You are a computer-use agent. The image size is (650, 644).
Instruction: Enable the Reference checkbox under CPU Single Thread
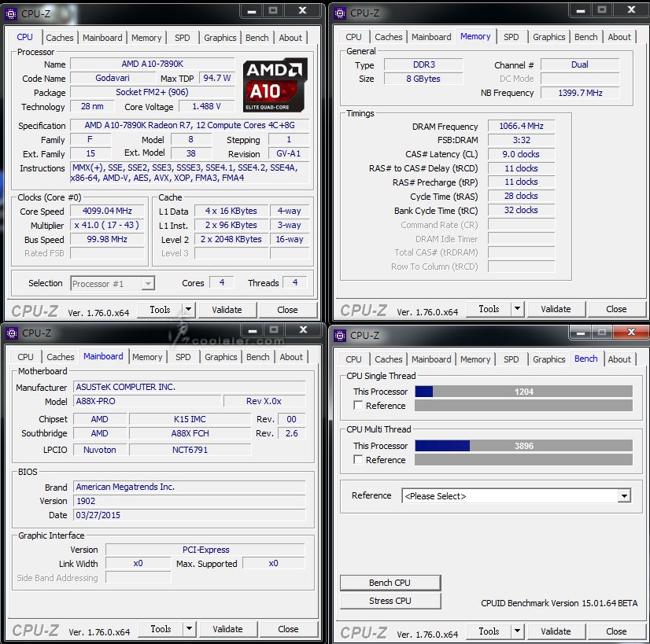tap(359, 406)
